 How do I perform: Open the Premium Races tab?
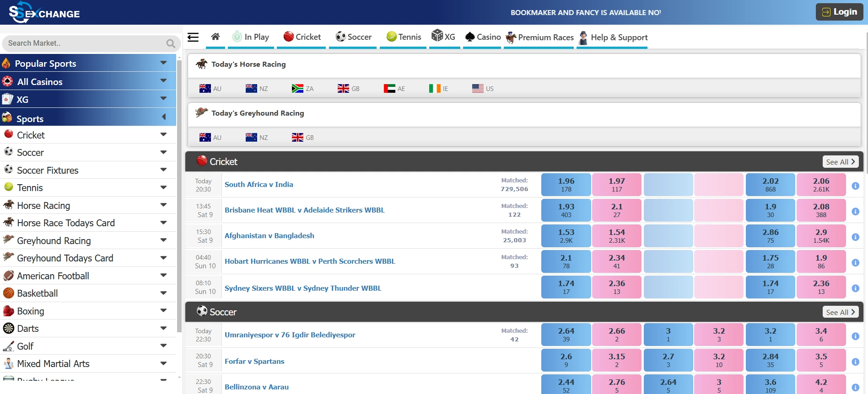pyautogui.click(x=539, y=37)
